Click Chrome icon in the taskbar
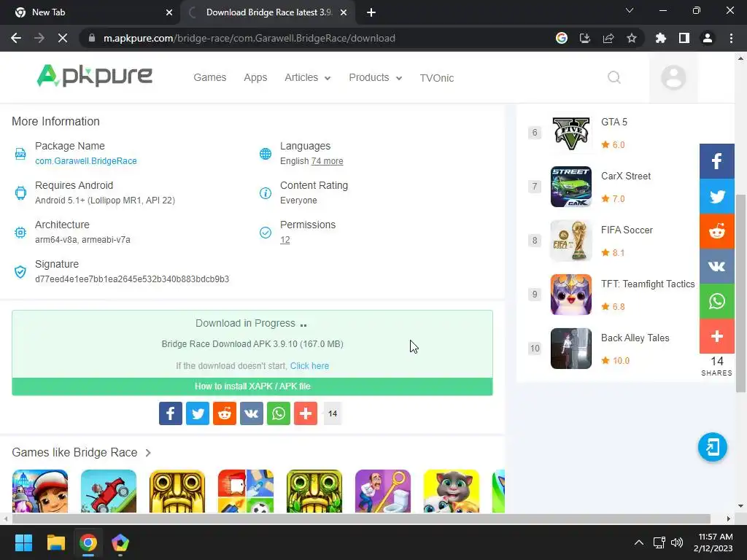The image size is (747, 560). tap(88, 542)
